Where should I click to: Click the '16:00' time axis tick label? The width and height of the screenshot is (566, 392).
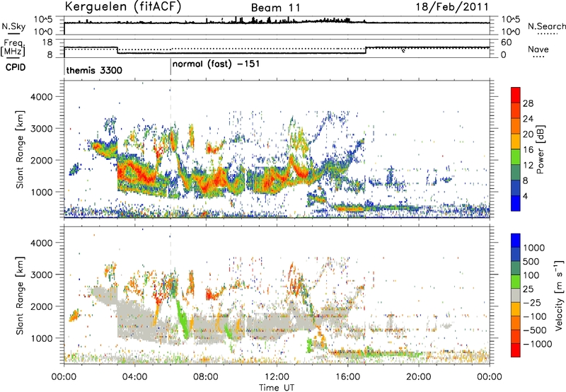pos(347,376)
